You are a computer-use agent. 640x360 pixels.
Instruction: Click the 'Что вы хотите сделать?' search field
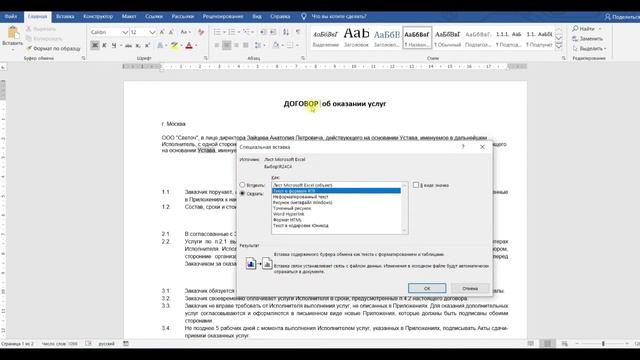pos(339,16)
